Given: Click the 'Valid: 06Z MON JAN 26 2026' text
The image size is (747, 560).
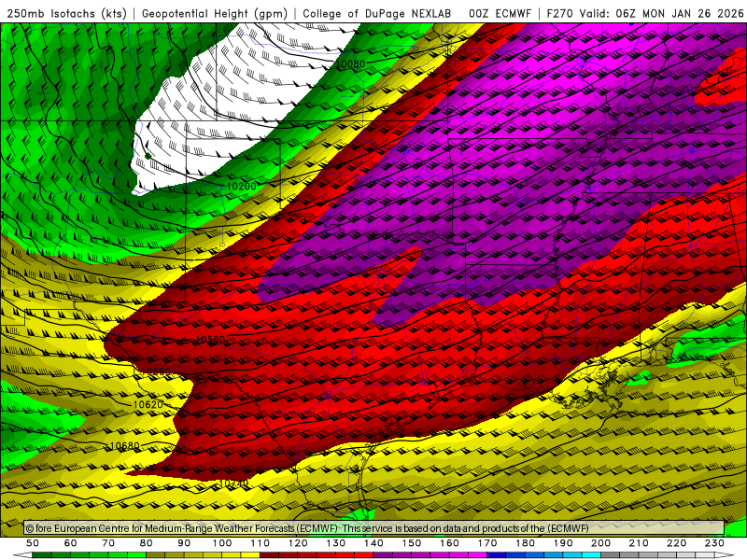Looking at the screenshot, I should 661,13.
